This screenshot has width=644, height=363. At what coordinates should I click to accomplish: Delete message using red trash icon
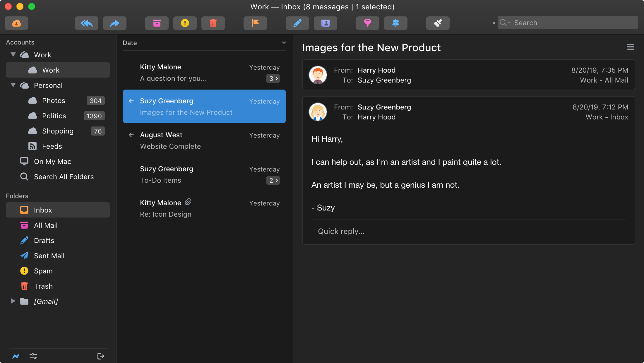pos(213,23)
